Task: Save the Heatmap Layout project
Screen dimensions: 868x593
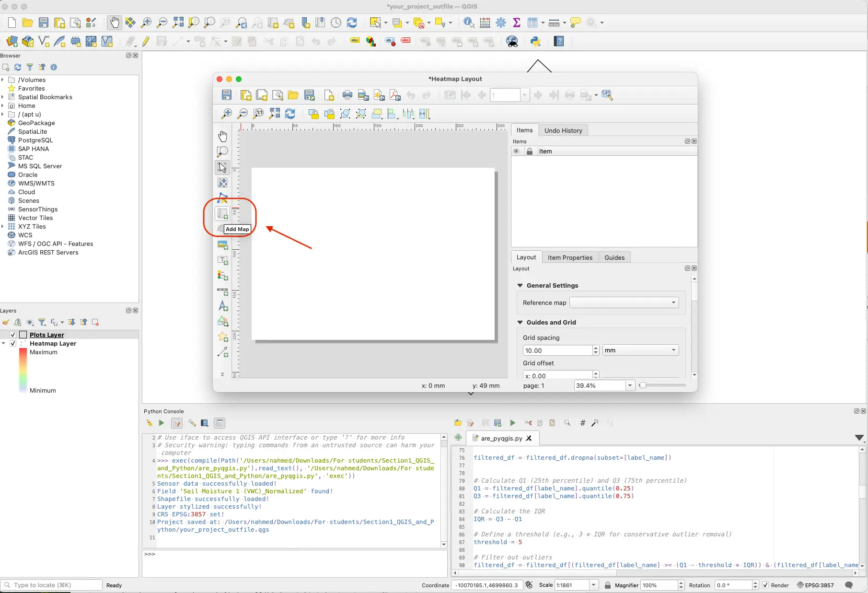Action: (x=227, y=95)
